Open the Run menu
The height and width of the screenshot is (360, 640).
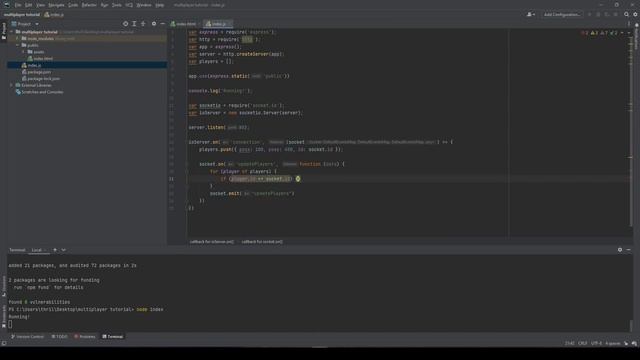(x=104, y=5)
